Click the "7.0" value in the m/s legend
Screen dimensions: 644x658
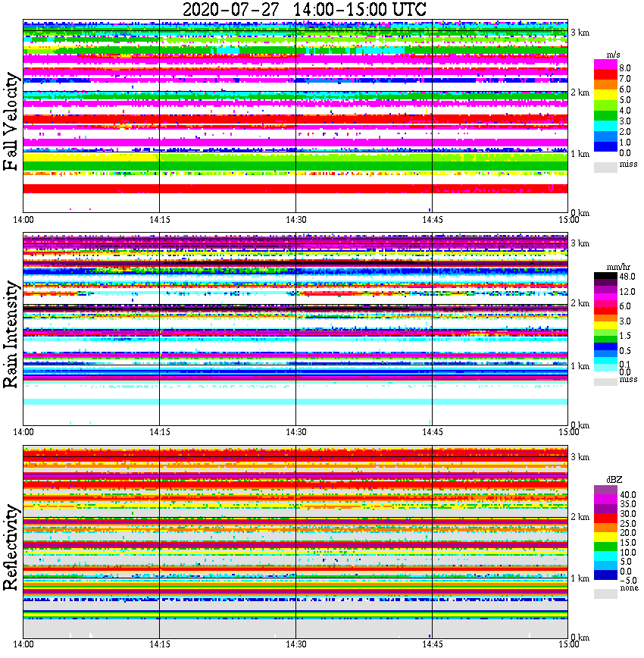625,79
